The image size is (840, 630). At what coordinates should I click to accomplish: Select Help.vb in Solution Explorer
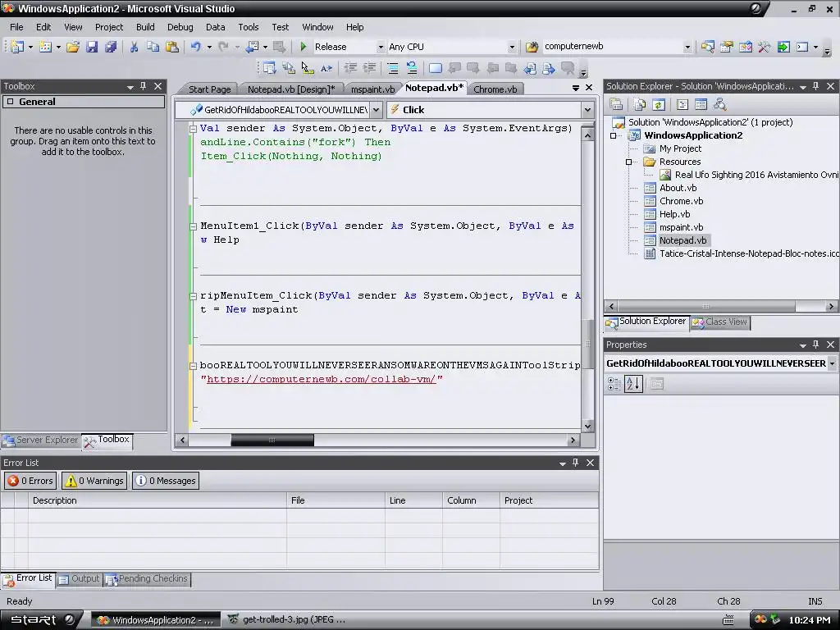click(674, 214)
